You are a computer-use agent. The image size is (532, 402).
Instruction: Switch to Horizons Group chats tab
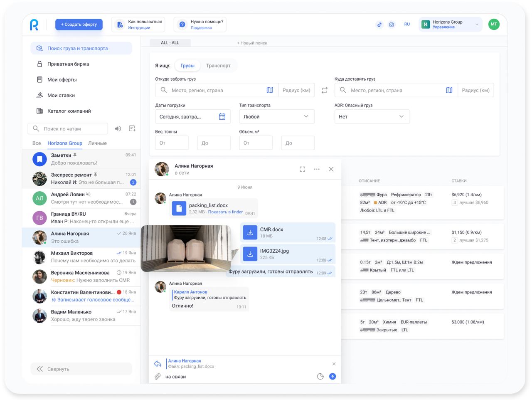point(65,143)
